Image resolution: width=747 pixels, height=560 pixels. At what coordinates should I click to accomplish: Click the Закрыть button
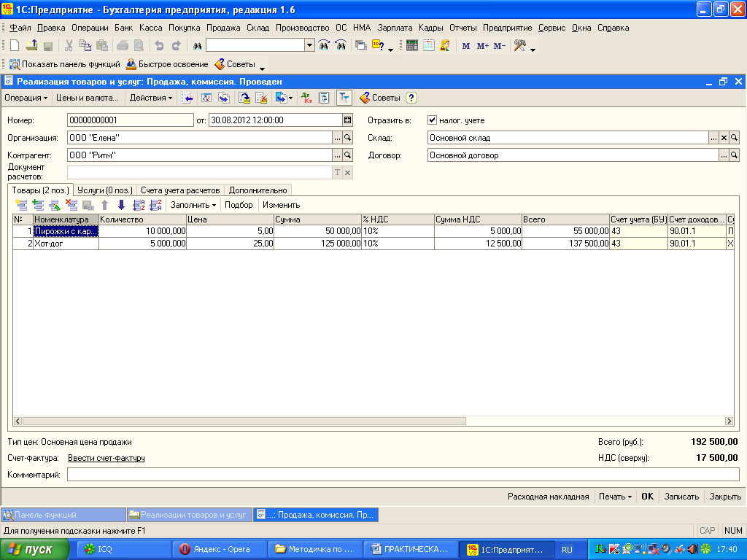tap(725, 497)
